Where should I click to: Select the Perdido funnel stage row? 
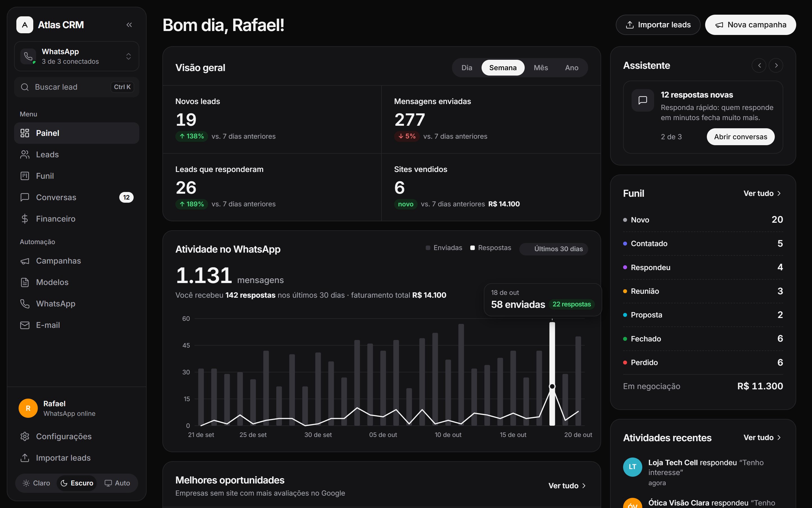click(703, 363)
